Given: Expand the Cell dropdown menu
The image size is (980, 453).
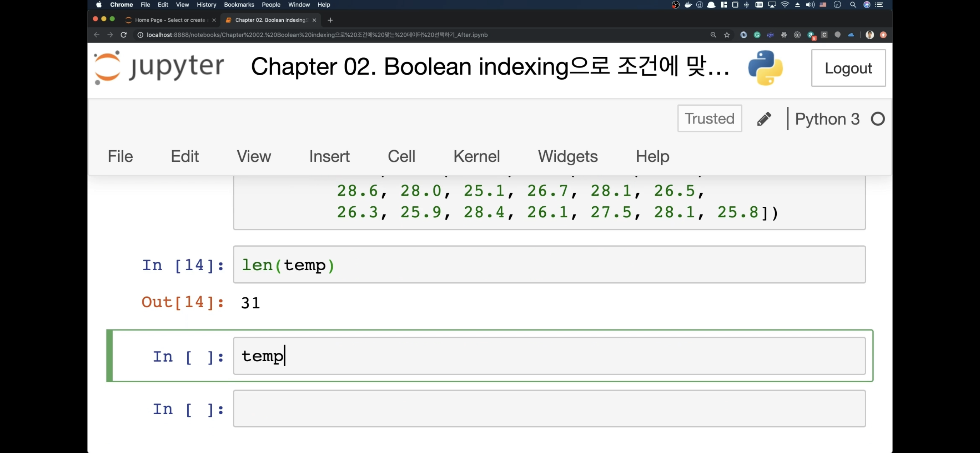Looking at the screenshot, I should click(401, 156).
